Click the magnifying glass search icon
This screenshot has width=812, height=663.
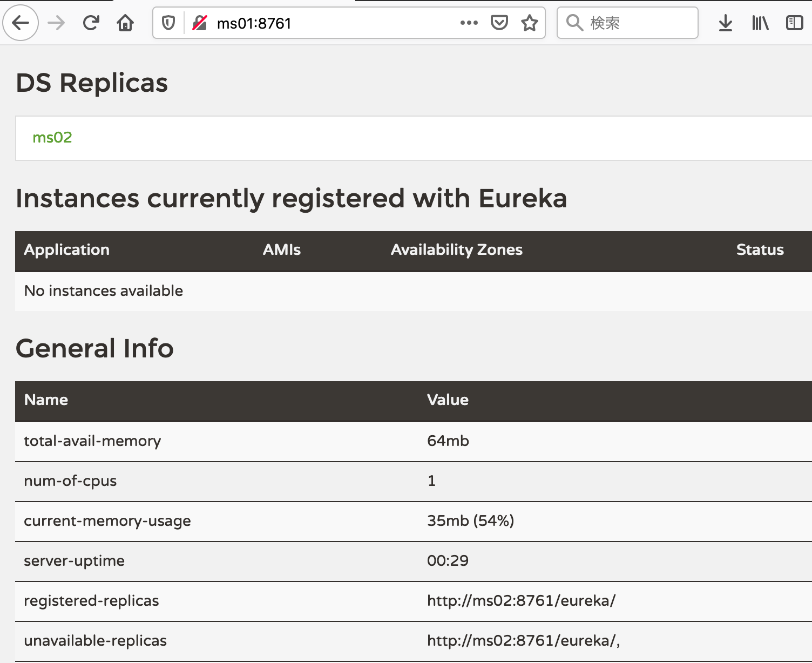coord(574,23)
